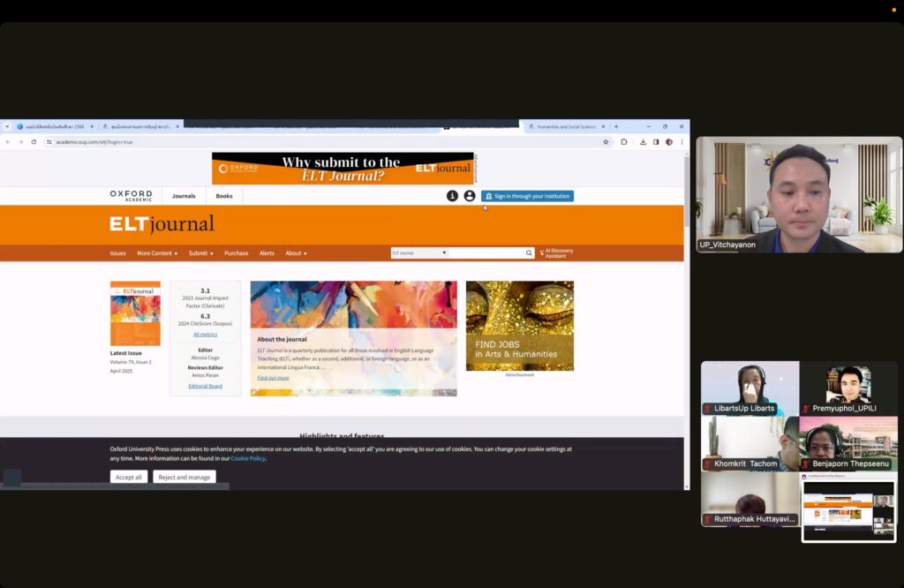Image resolution: width=904 pixels, height=588 pixels.
Task: Select the Khomkrit Tachom participant tile
Action: (x=750, y=444)
